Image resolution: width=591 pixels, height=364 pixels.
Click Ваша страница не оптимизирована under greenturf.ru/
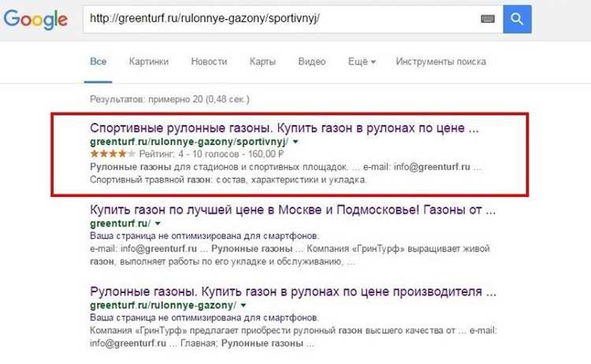click(204, 236)
